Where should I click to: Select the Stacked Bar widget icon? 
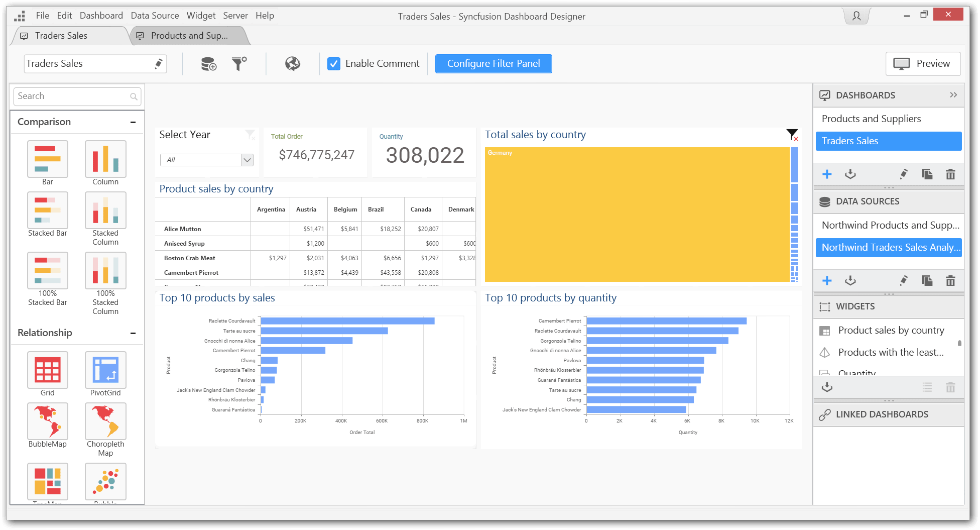tap(48, 210)
